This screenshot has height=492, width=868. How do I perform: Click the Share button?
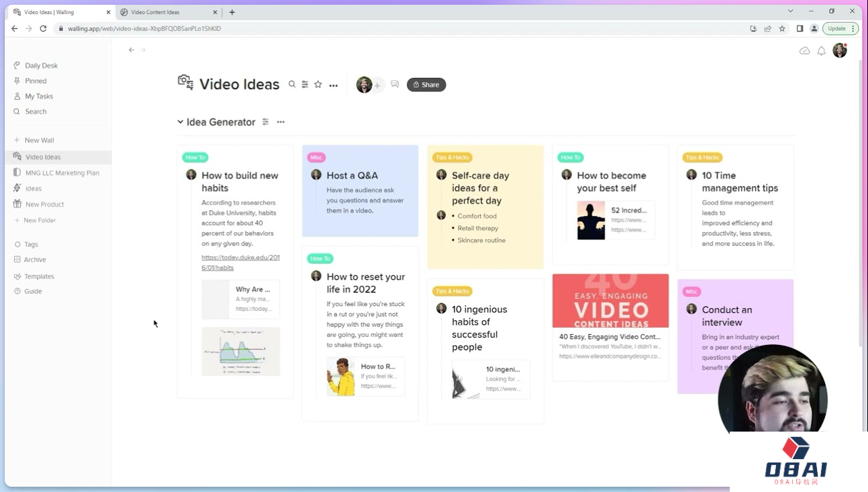(x=426, y=85)
